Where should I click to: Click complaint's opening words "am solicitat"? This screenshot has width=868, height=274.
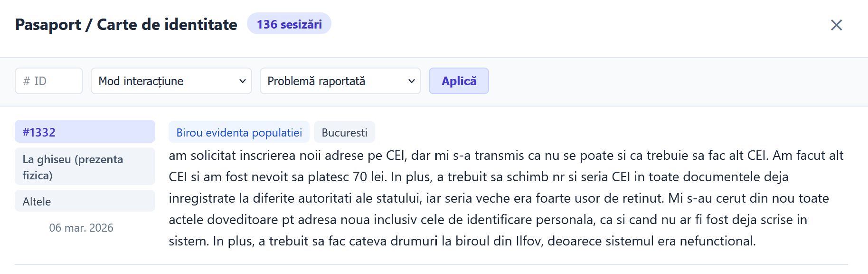point(202,156)
